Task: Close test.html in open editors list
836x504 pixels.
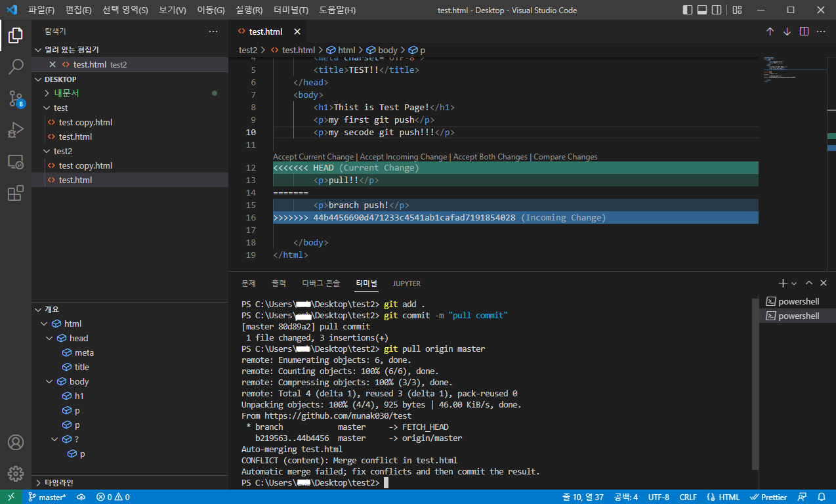Action: pos(52,64)
